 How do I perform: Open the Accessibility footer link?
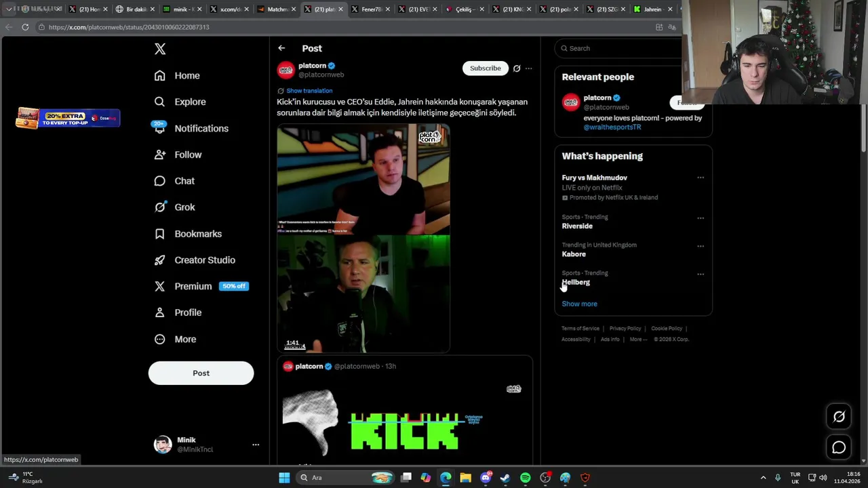[576, 340]
